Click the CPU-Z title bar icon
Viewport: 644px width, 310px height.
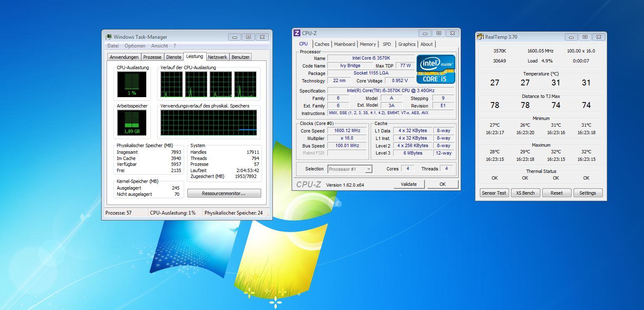click(x=297, y=33)
